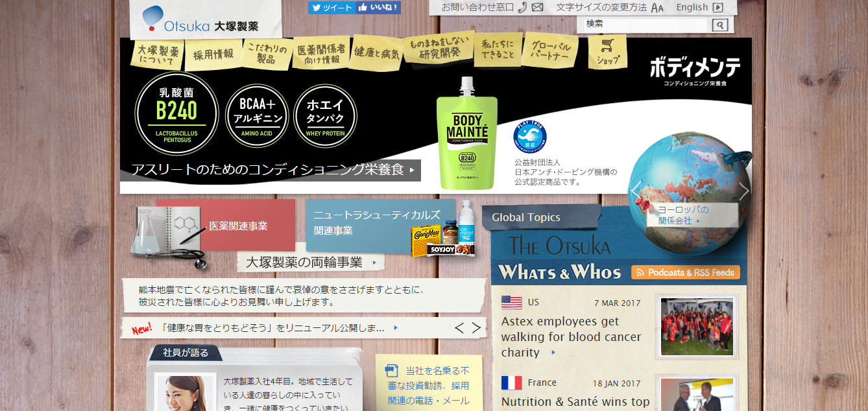
Task: Click アスリートのためのコンディショニング栄養食 banner link
Action: point(271,170)
